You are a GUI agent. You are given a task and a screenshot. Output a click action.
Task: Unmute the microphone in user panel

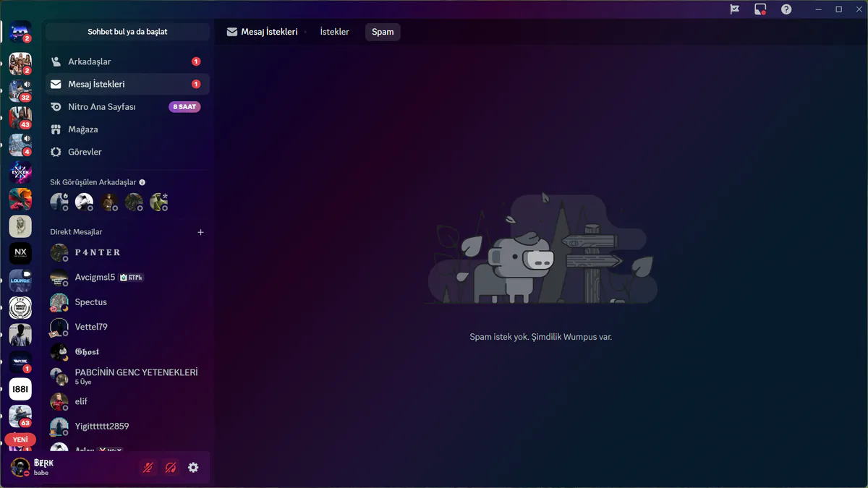148,468
